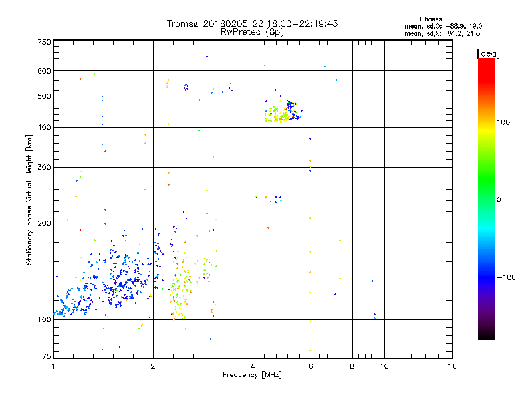Click the y-axis tick label '500'
The image size is (532, 399).
click(44, 96)
